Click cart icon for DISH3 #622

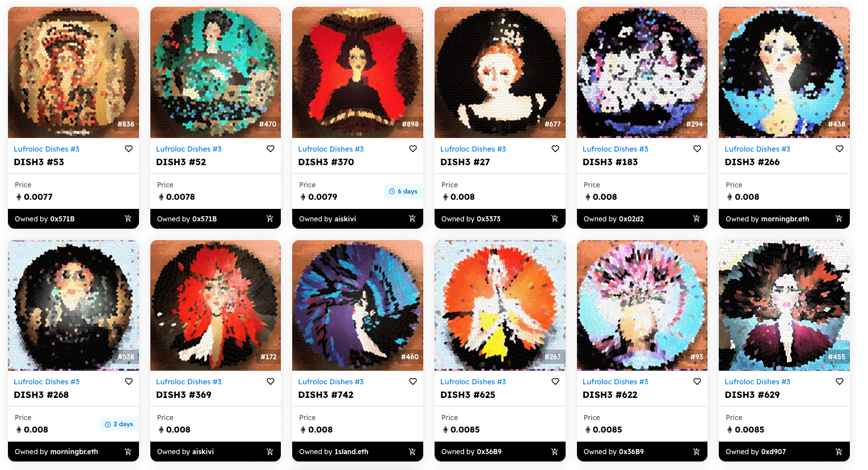(x=697, y=452)
